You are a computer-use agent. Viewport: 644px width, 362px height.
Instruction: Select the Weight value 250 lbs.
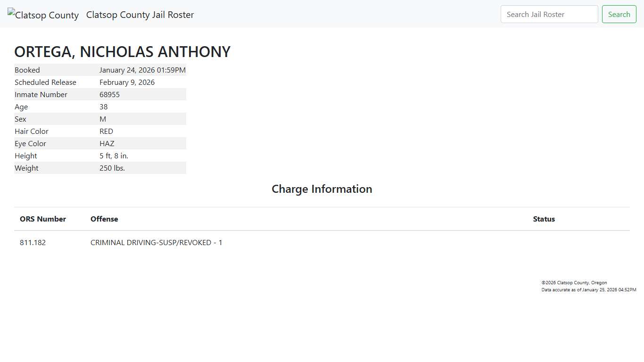112,168
